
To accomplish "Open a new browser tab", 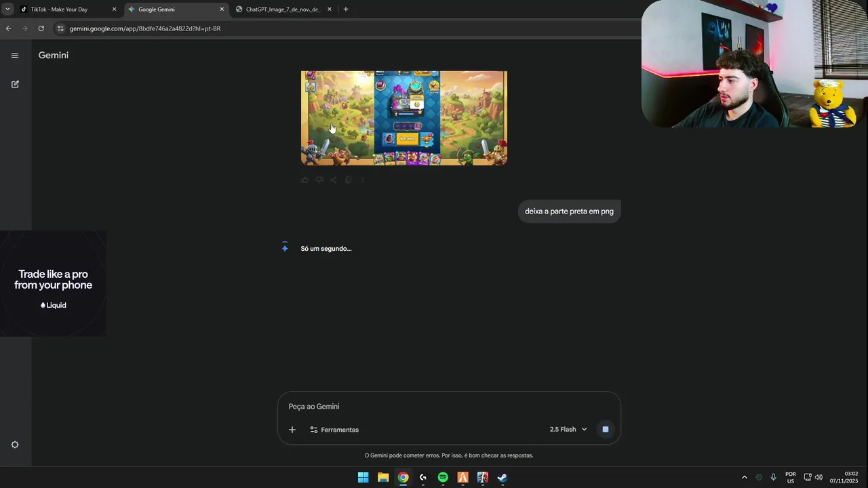I will pyautogui.click(x=346, y=9).
